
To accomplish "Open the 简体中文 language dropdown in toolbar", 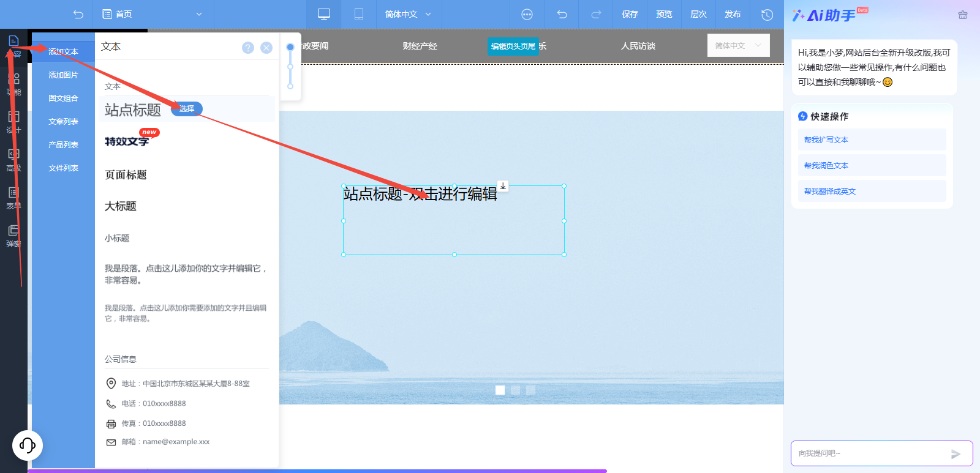I will [x=408, y=14].
